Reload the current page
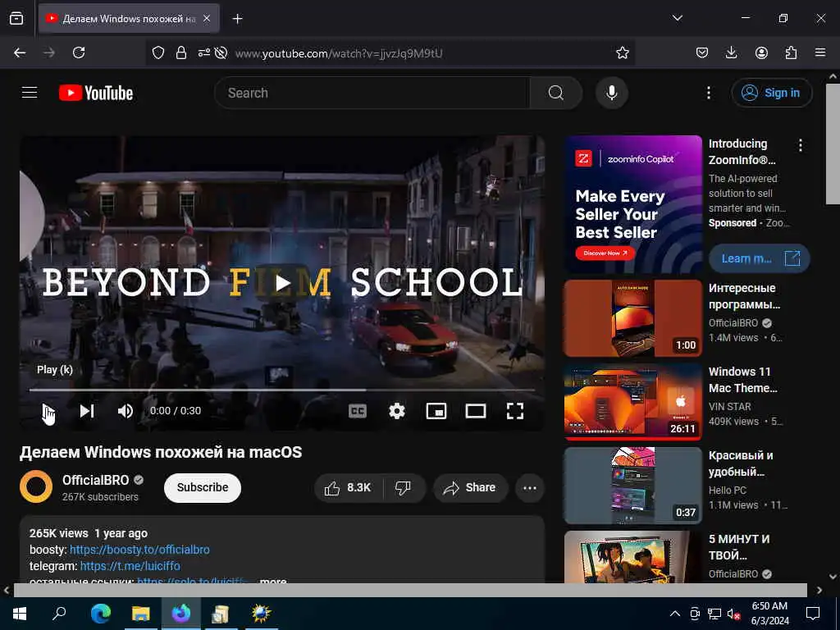Image resolution: width=840 pixels, height=630 pixels. coord(79,52)
